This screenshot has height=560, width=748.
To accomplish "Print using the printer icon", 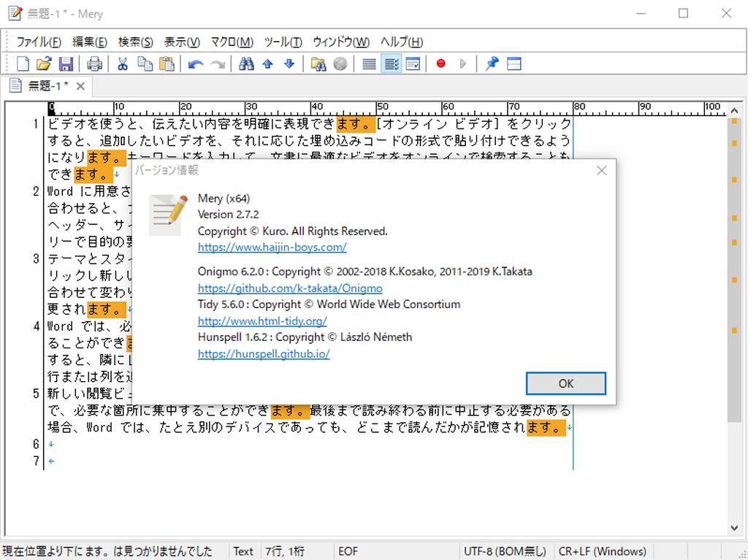I will point(94,64).
